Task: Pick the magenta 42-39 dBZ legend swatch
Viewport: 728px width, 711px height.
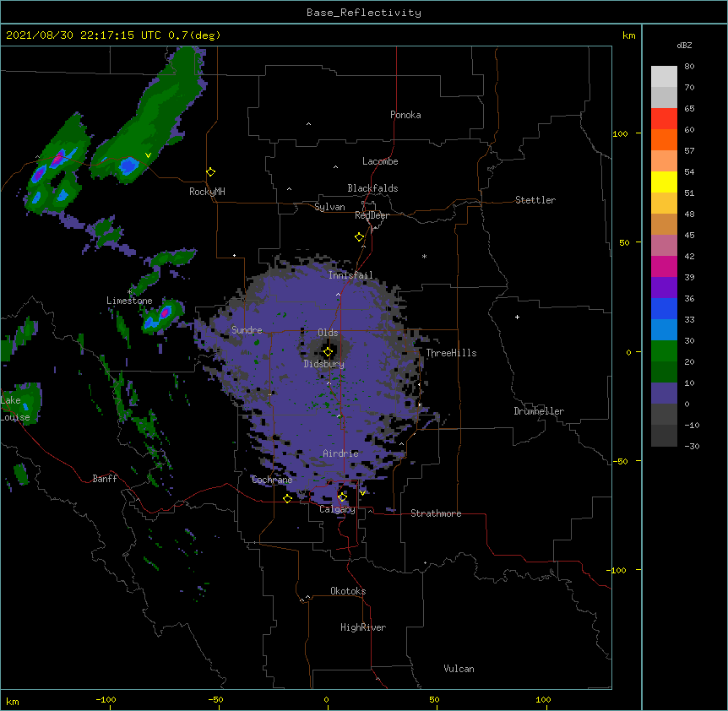Action: [664, 266]
